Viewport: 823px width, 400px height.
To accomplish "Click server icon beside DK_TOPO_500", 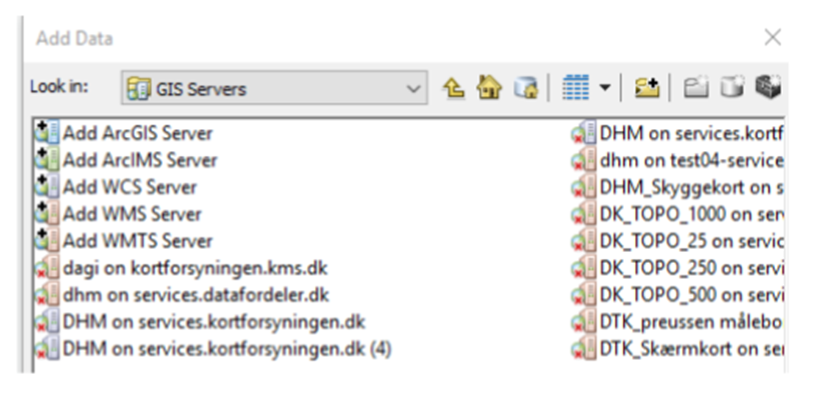I will (584, 294).
